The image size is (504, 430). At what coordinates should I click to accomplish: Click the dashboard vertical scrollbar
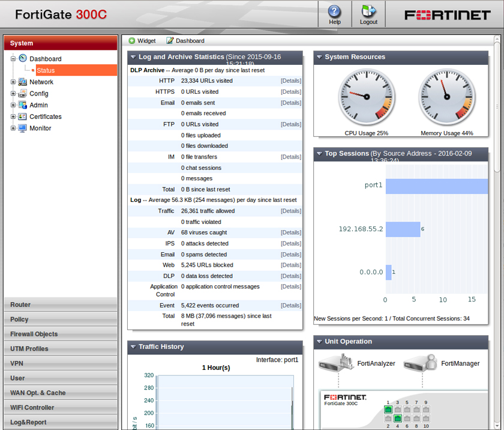pyautogui.click(x=497, y=106)
